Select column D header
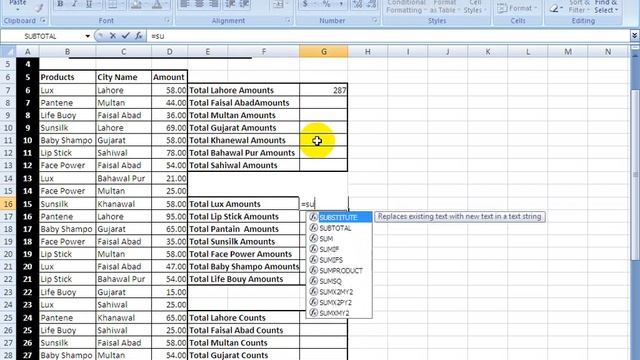Viewport: 640px width, 360px height. tap(169, 52)
